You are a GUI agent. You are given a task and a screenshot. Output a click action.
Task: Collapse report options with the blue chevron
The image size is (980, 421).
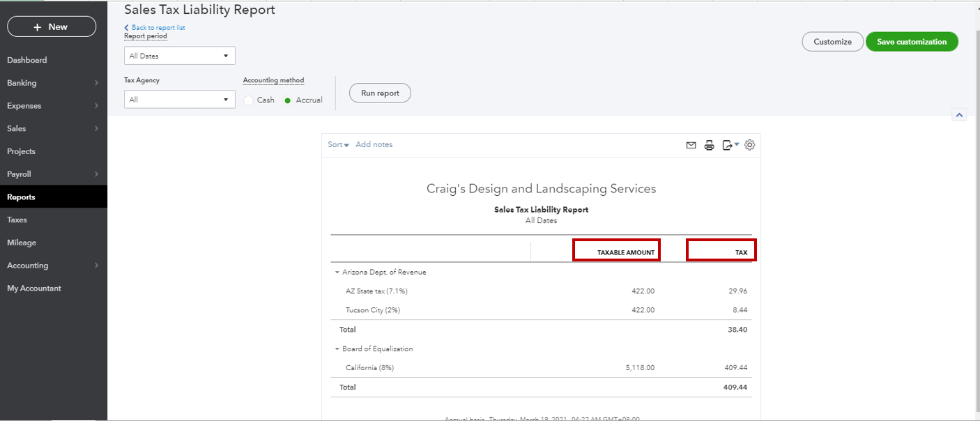point(959,115)
